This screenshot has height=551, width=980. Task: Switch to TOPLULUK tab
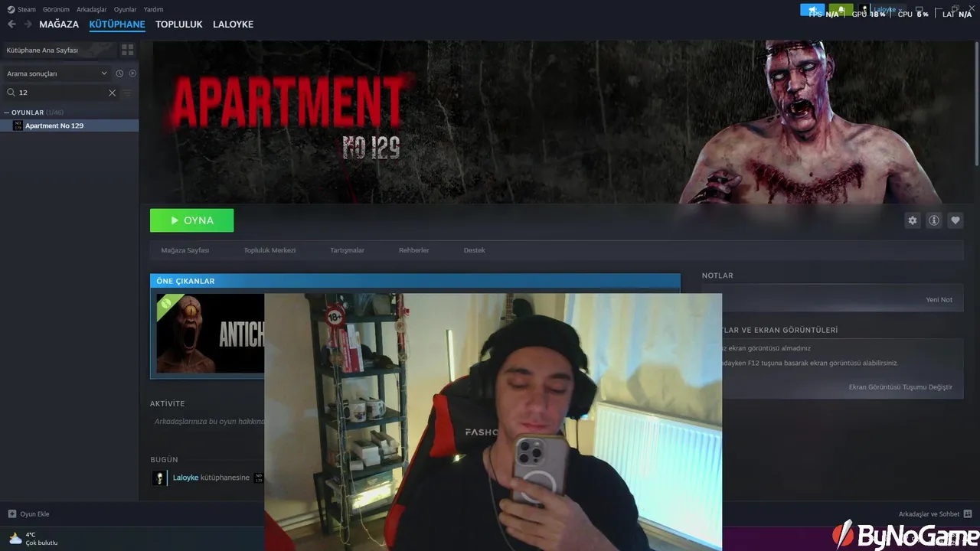pyautogui.click(x=179, y=24)
